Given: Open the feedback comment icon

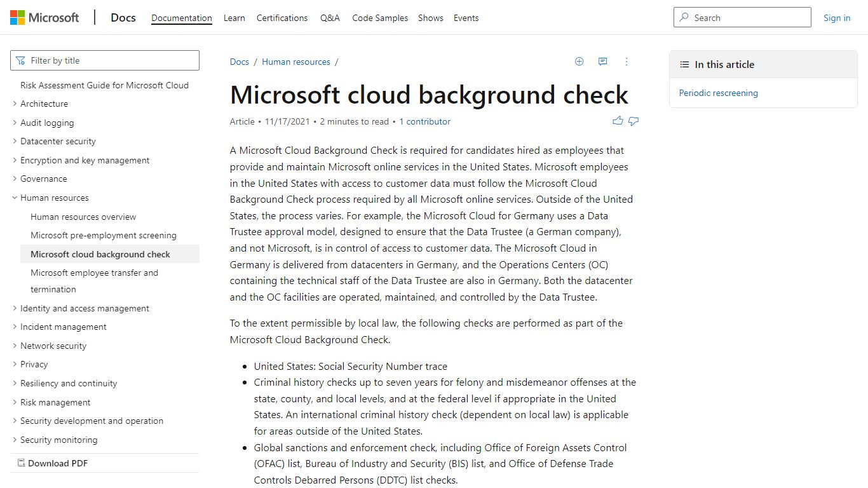Looking at the screenshot, I should 602,62.
